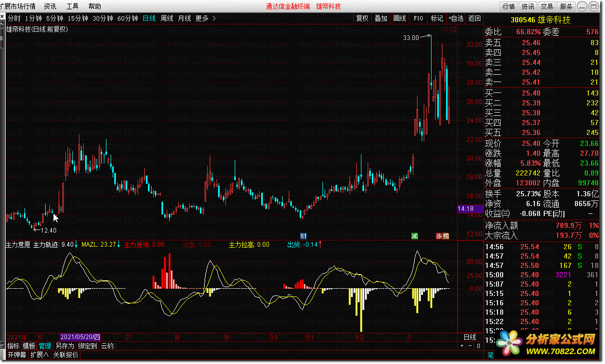Image resolution: width=605 pixels, height=364 pixels.
Task: Open the 资讯 menu in menu bar
Action: pos(50,6)
